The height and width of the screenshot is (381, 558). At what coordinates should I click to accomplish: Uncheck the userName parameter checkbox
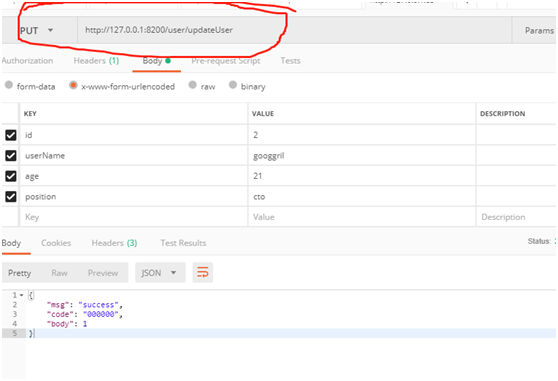pyautogui.click(x=11, y=155)
